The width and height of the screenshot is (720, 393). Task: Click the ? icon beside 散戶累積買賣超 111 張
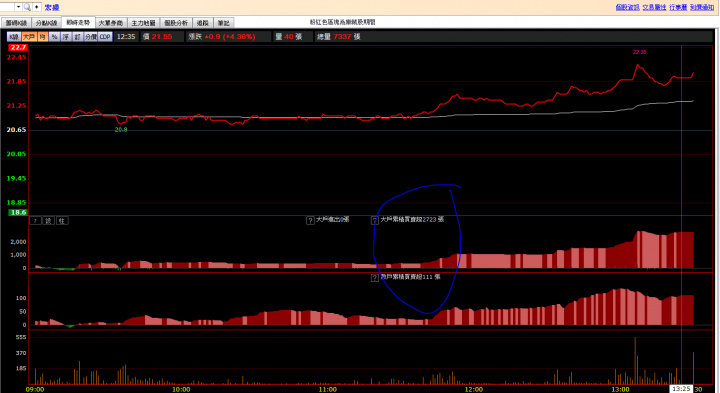point(375,278)
